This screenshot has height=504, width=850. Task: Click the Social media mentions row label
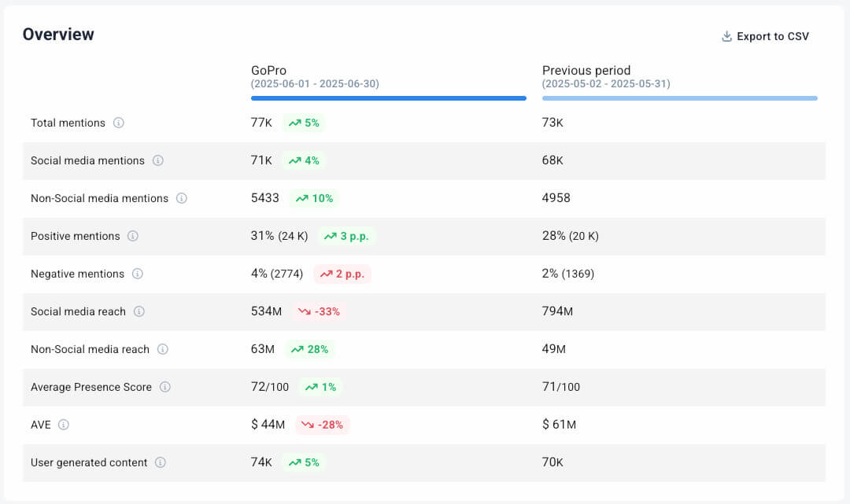coord(88,160)
